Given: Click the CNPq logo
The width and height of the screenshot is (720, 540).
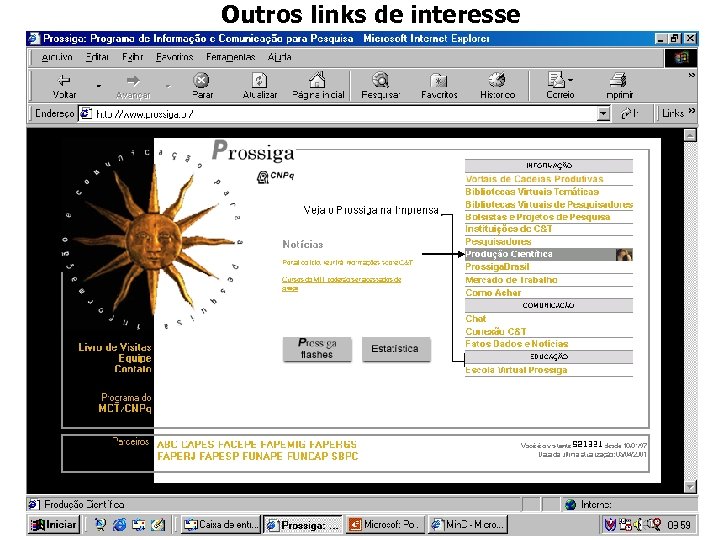Looking at the screenshot, I should pos(276,176).
